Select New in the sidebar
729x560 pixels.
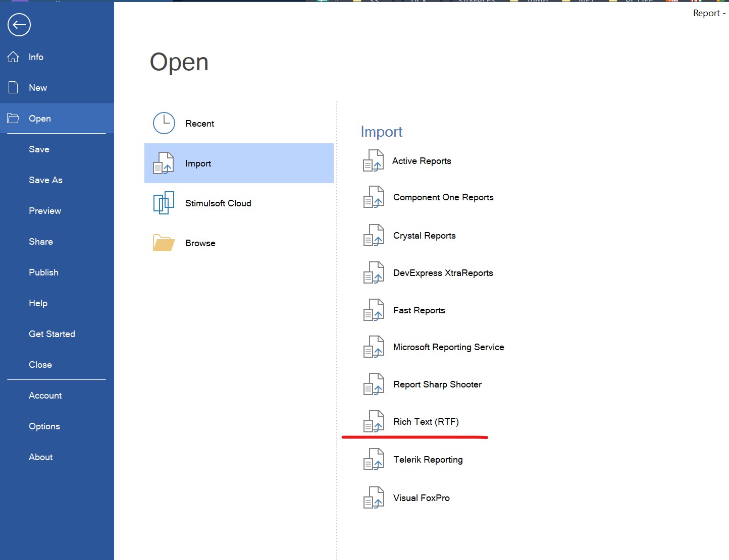pyautogui.click(x=38, y=88)
